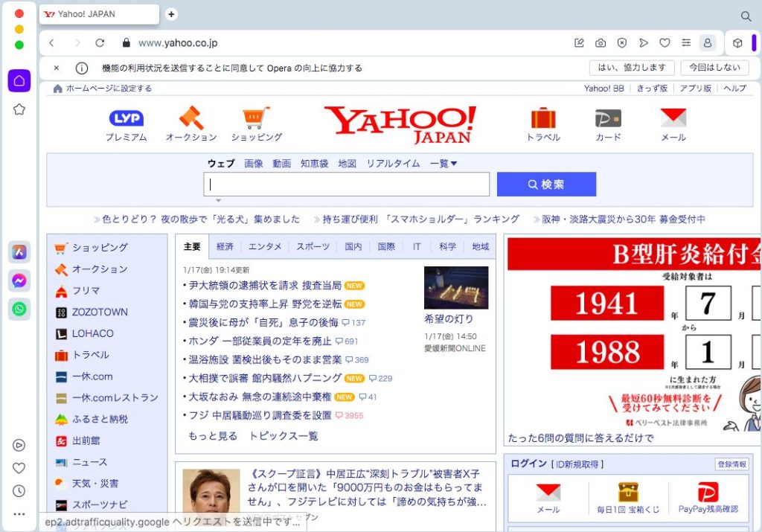Open a new browser tab
Image resolution: width=762 pixels, height=532 pixels.
coord(171,14)
